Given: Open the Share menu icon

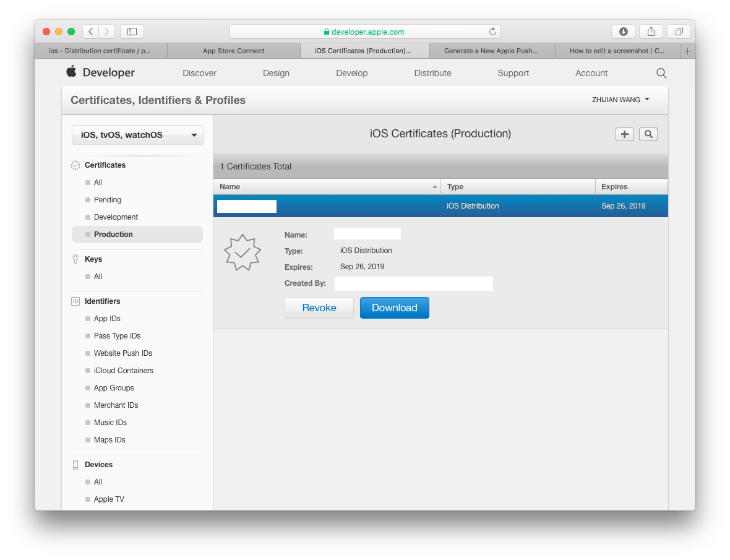Looking at the screenshot, I should (651, 32).
